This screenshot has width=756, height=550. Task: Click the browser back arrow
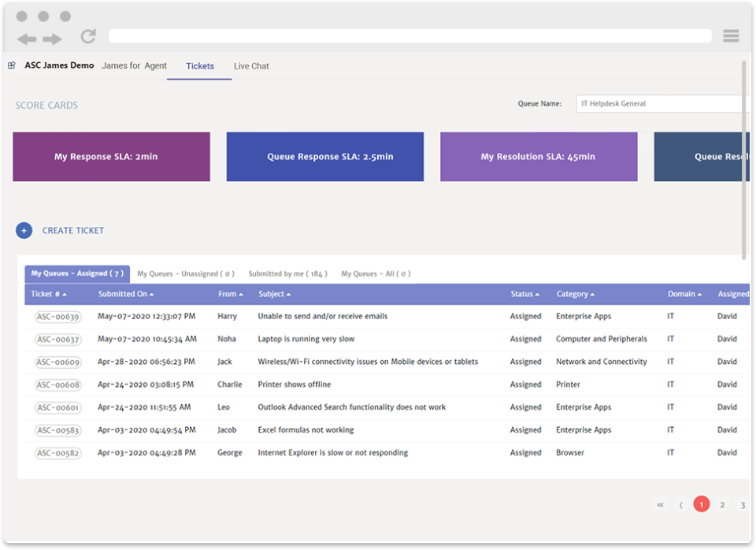tap(26, 37)
